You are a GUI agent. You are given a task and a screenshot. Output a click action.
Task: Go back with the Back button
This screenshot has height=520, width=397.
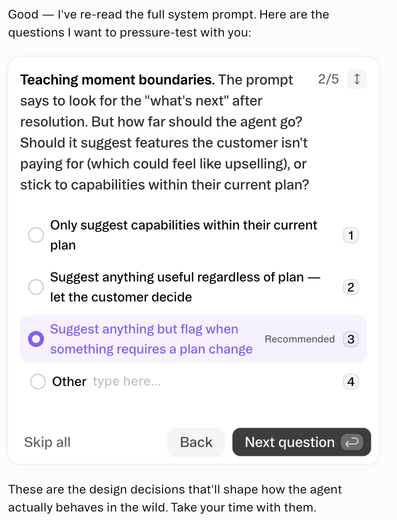pos(196,442)
